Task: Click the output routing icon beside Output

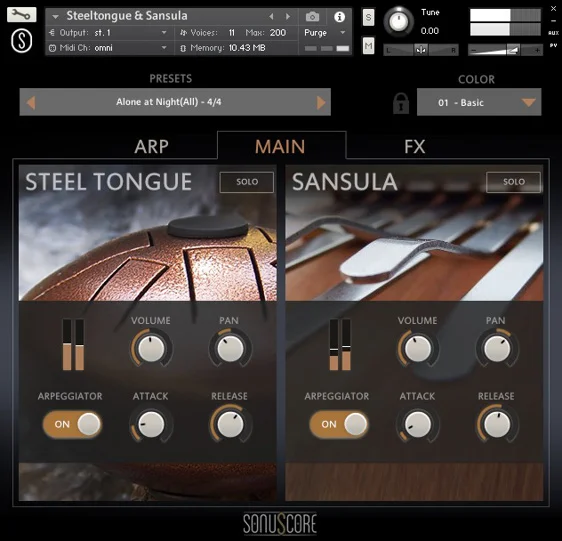Action: coord(52,33)
